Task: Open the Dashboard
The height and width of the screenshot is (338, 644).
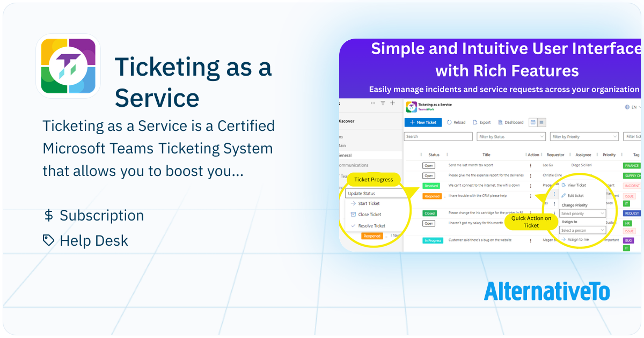Action: [510, 122]
